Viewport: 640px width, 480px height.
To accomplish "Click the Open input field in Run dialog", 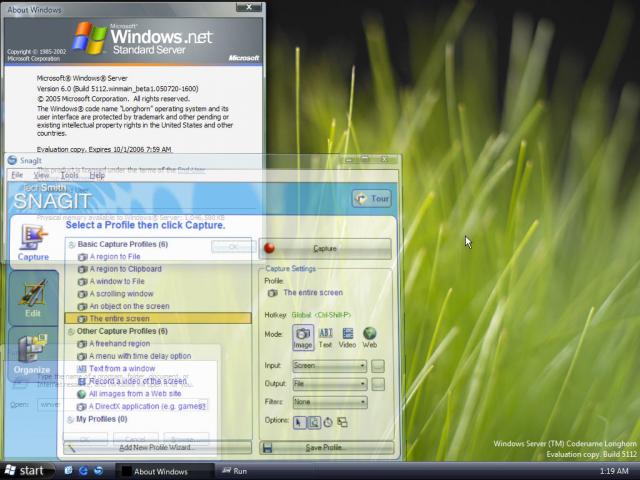I will pos(122,405).
